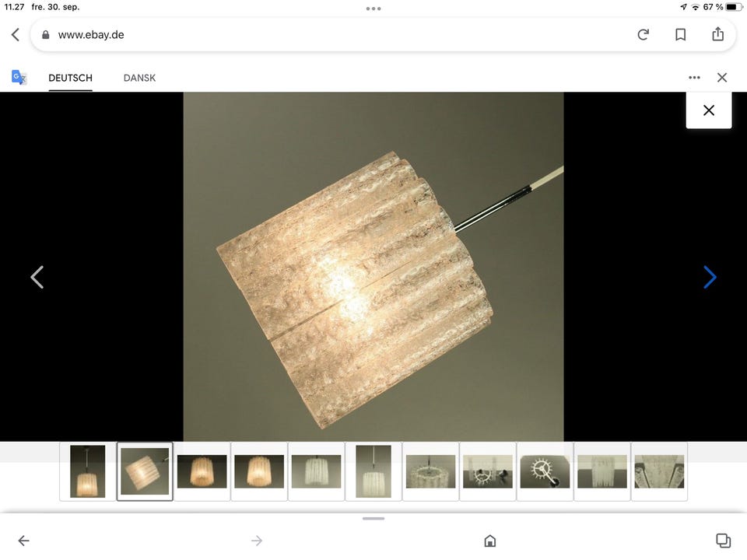Select the first lamp thumbnail
The height and width of the screenshot is (560, 747).
[87, 471]
